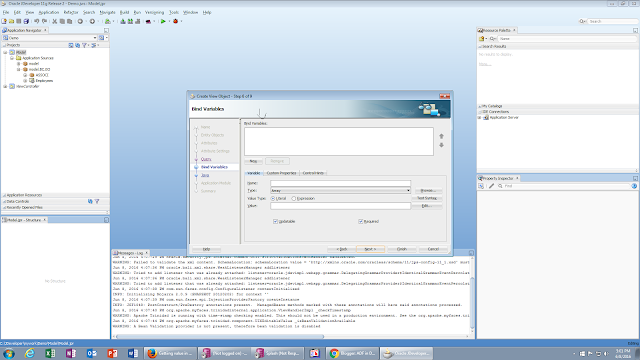
Task: Click the green Run toolbar icon
Action: click(x=163, y=21)
